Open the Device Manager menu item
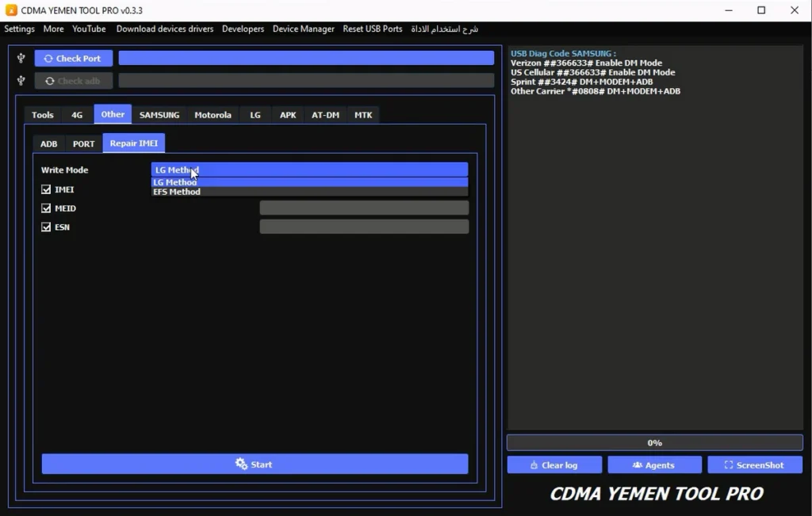The height and width of the screenshot is (516, 812). 303,29
